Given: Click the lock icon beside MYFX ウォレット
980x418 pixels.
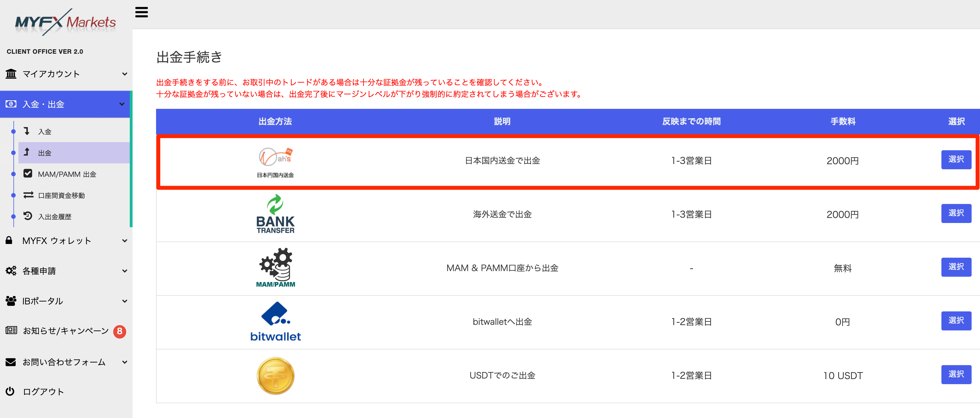Looking at the screenshot, I should [9, 240].
